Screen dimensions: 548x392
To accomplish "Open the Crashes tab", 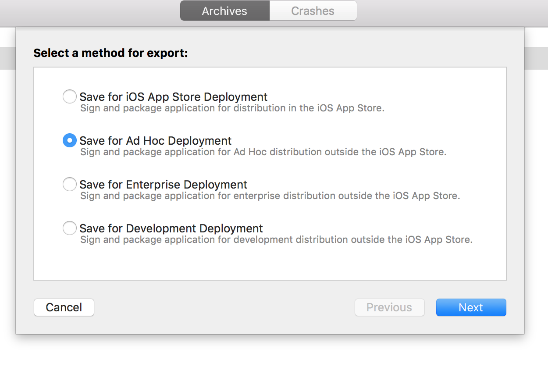I will click(x=313, y=11).
